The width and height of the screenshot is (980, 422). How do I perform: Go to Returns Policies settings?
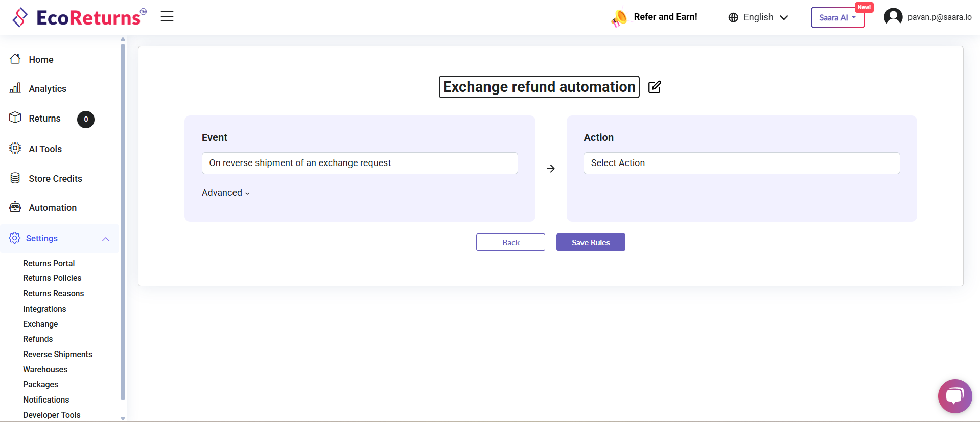[52, 278]
